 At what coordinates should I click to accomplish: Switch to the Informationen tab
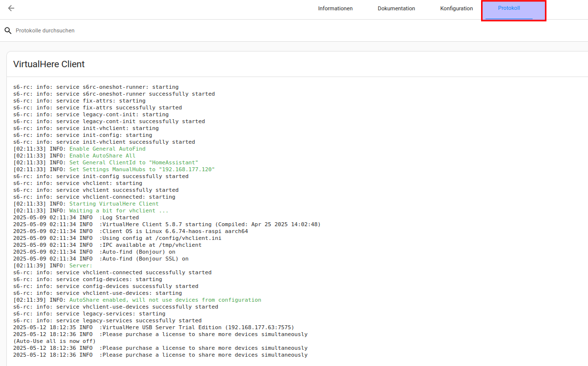click(x=335, y=8)
